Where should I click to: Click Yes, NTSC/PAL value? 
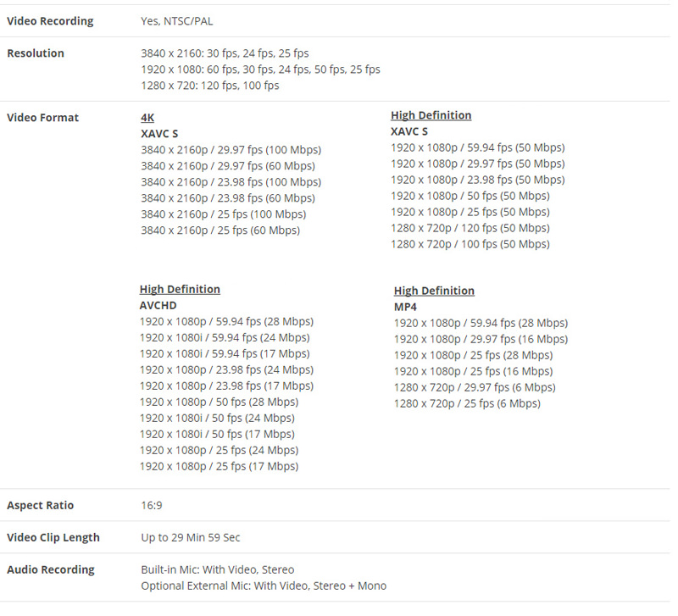click(x=177, y=21)
